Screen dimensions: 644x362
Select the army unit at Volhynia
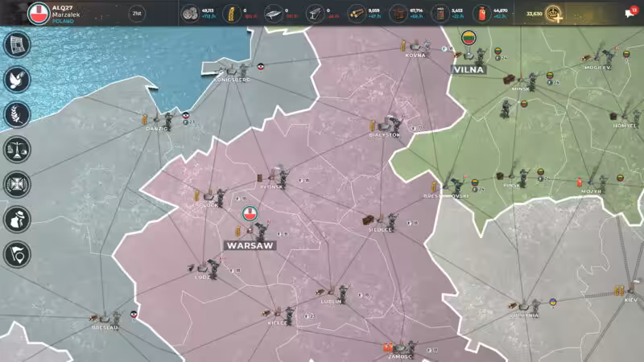[535, 306]
